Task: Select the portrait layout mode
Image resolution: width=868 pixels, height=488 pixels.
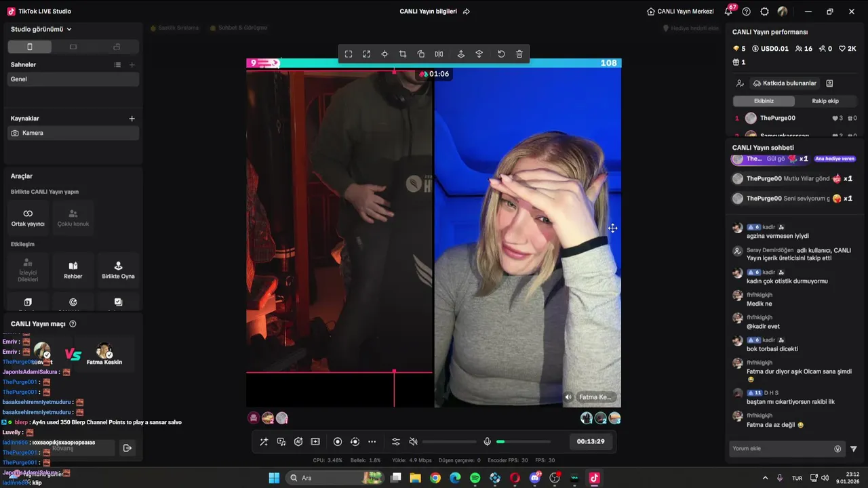Action: click(x=29, y=47)
